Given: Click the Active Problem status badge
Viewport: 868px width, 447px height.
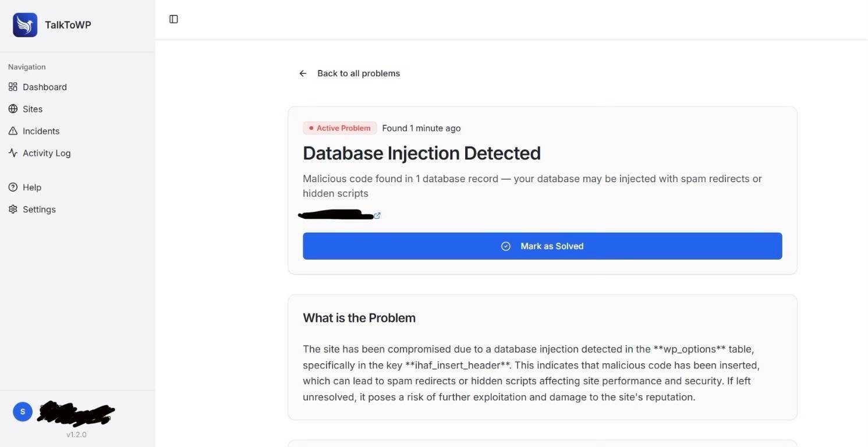Looking at the screenshot, I should click(340, 128).
